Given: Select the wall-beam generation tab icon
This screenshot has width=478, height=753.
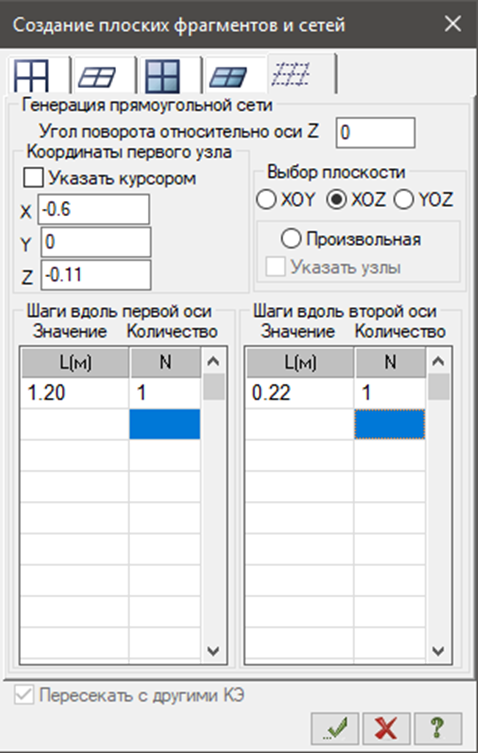Looking at the screenshot, I should pyautogui.click(x=162, y=76).
